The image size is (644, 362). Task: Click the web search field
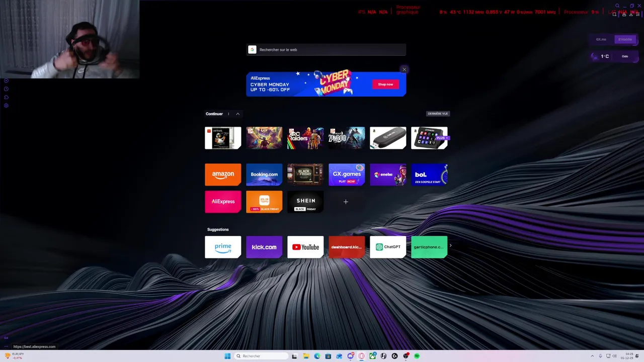[x=326, y=49]
